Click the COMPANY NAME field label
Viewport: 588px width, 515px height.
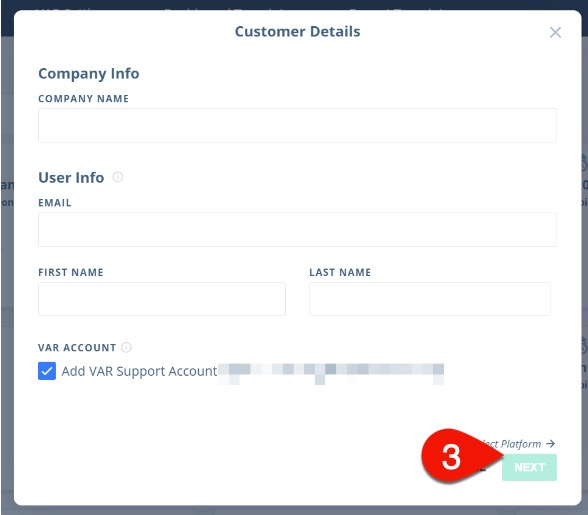[x=83, y=99]
